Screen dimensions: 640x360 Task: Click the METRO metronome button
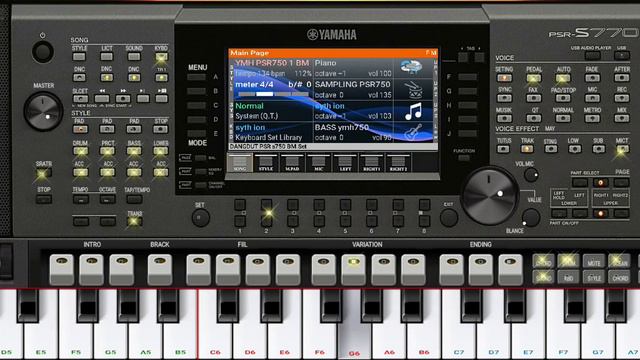click(592, 118)
